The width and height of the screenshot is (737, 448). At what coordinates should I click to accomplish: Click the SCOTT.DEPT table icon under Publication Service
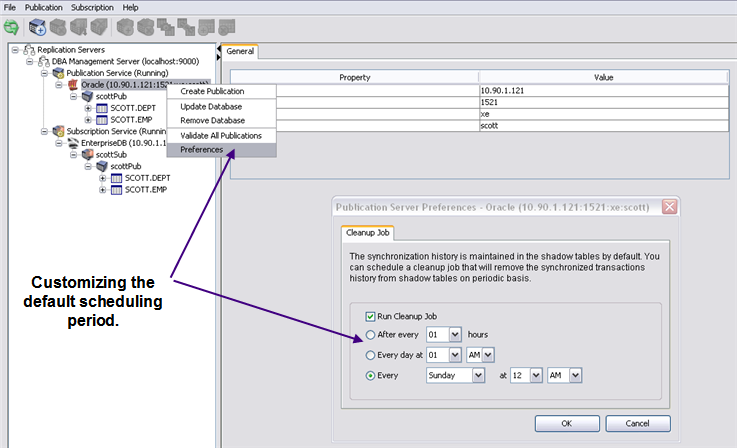click(102, 108)
